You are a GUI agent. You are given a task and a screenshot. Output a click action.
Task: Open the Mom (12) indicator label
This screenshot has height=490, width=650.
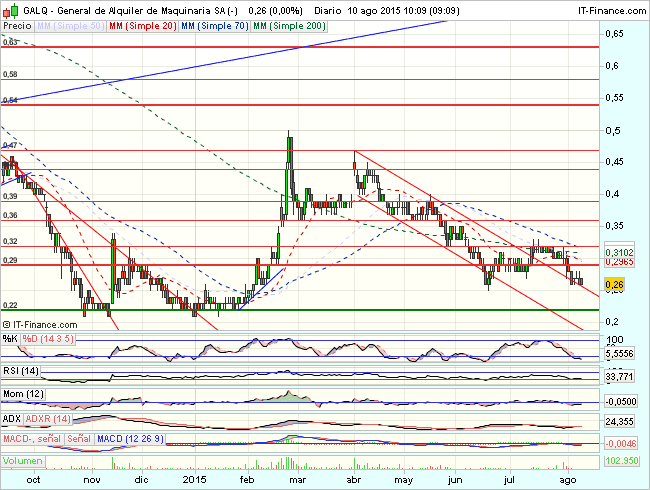click(x=23, y=394)
